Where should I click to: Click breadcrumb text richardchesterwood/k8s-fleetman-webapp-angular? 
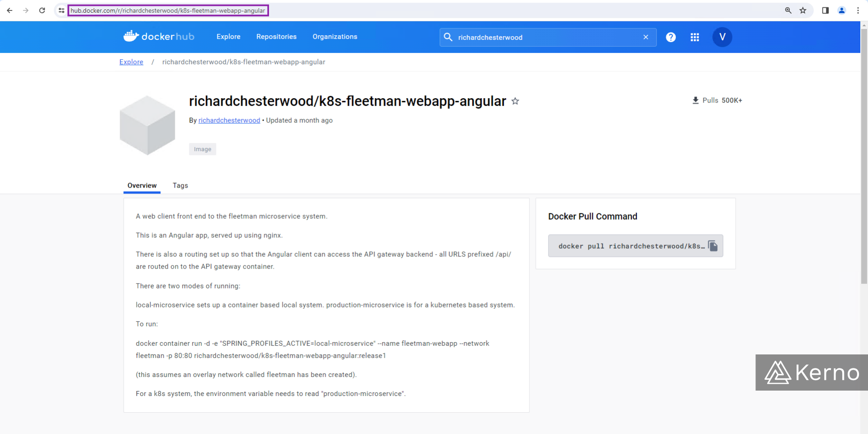point(244,62)
